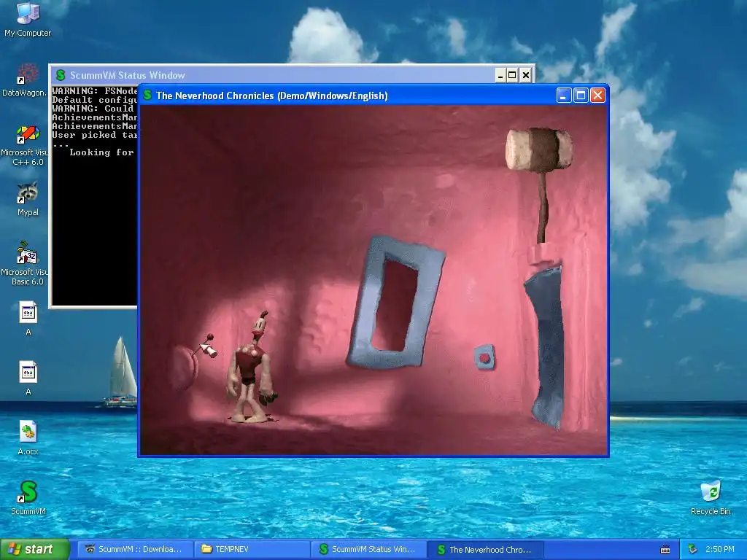The width and height of the screenshot is (747, 560).
Task: Select the Microsoft Visual Basic 6.0 icon
Action: (27, 263)
